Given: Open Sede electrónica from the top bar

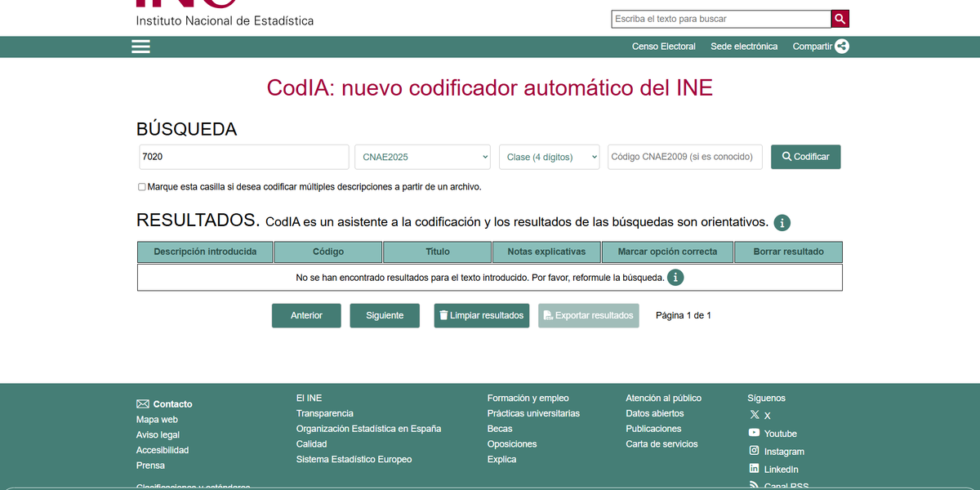Looking at the screenshot, I should point(744,47).
